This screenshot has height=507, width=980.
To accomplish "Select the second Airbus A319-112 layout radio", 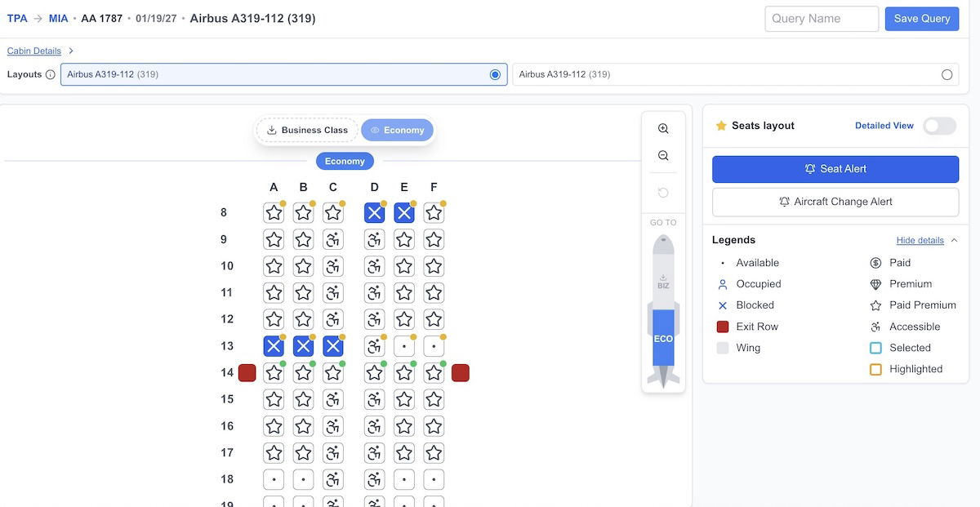I will pos(947,74).
